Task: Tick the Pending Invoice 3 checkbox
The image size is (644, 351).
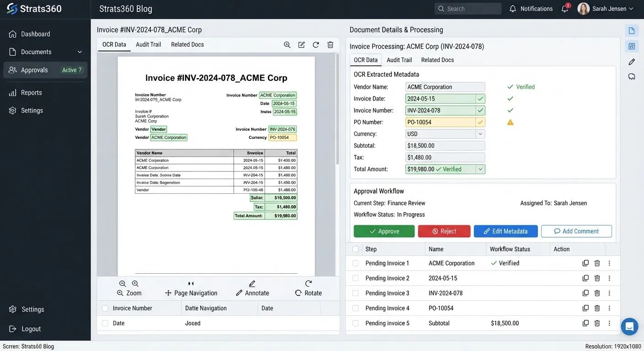Action: (x=355, y=293)
